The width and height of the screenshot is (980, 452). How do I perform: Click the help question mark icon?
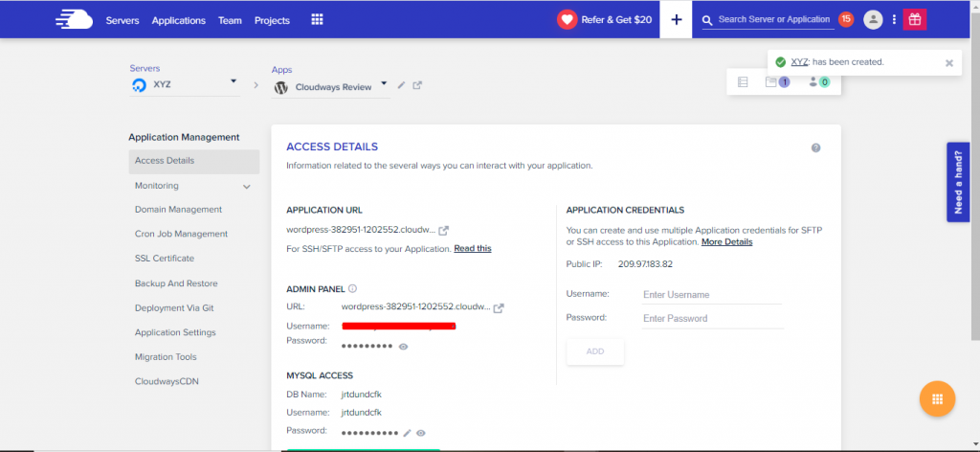(815, 147)
